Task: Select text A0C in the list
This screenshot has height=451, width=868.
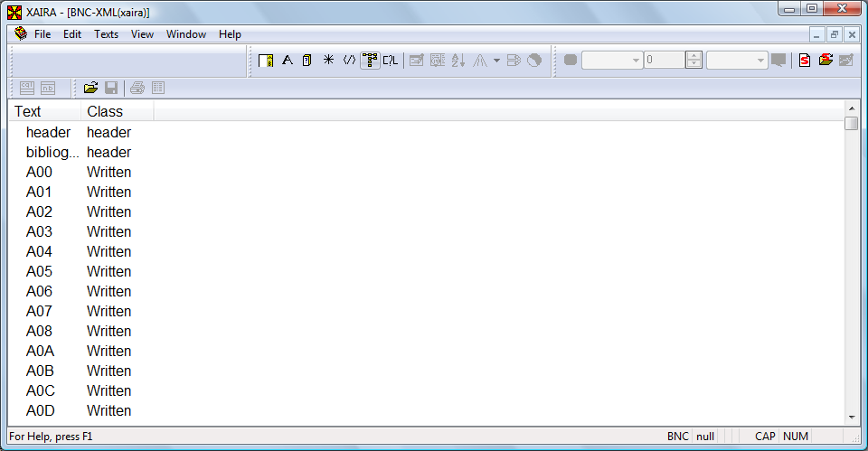Action: [x=41, y=391]
